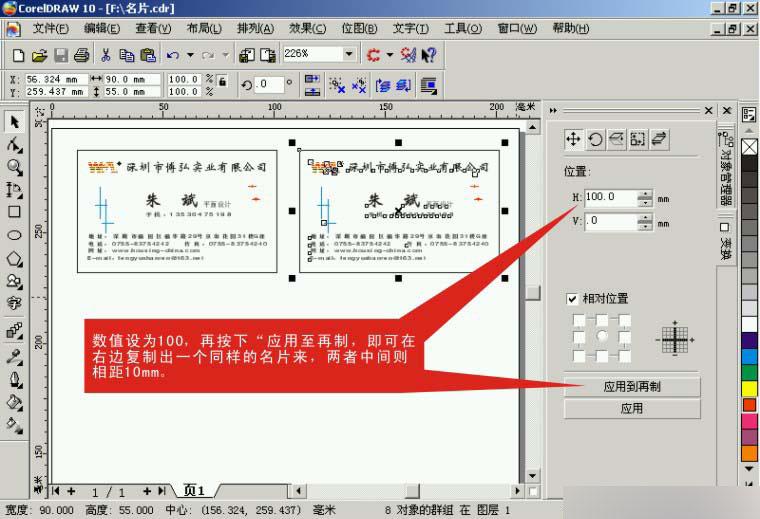Switch to Rotate transform icon in docker
Viewport: 760px width, 519px height.
595,140
